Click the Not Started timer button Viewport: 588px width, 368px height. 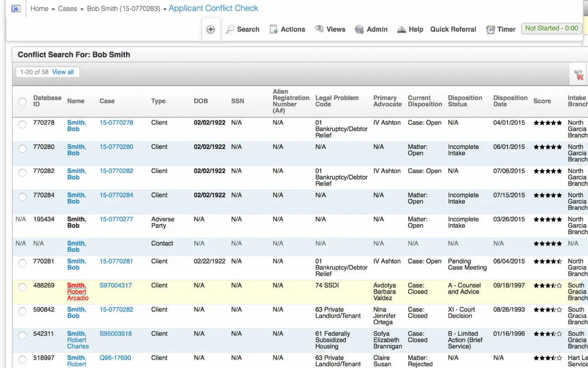tap(551, 28)
